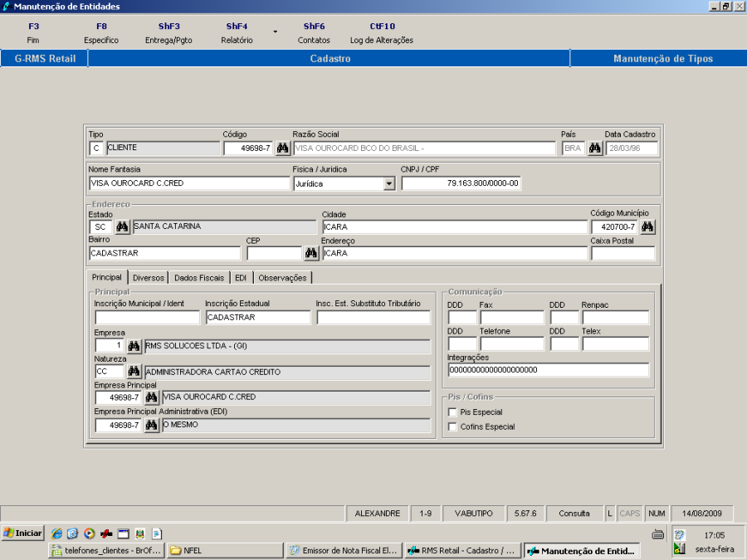Click the Inscrição Municipal / Ident field
747x560 pixels.
point(147,317)
